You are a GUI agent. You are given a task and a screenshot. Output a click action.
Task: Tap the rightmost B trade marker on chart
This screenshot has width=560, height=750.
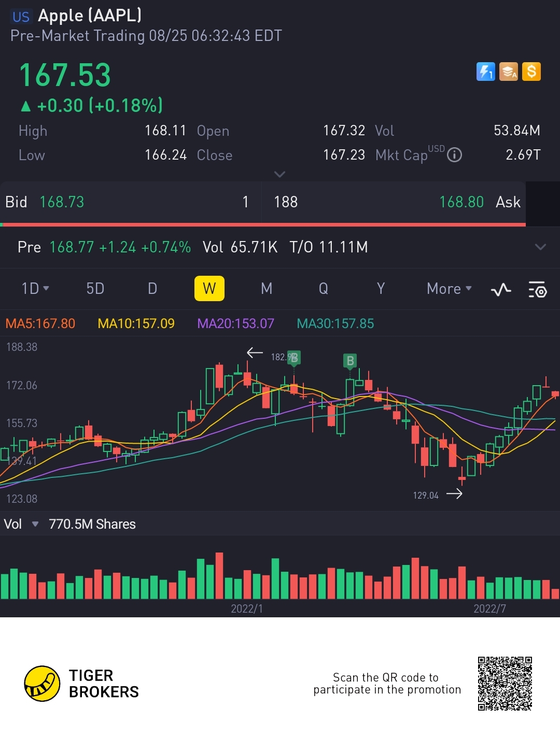tap(351, 361)
